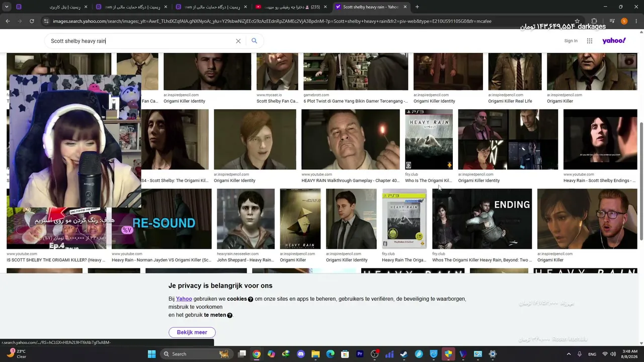Screen dimensions: 644x362
Task: Open the origami figure Heavy Rain poster thumbnail
Action: pos(300,219)
